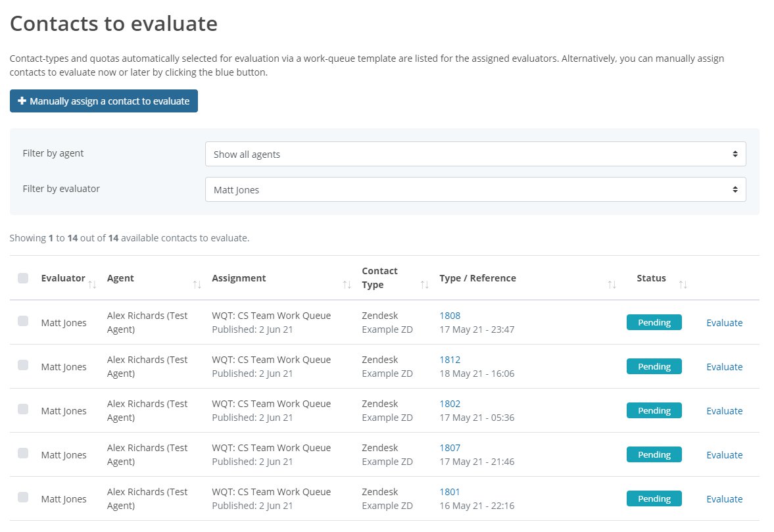The width and height of the screenshot is (774, 532).
Task: Click the Evaluate link for contact 1801
Action: pyautogui.click(x=724, y=498)
